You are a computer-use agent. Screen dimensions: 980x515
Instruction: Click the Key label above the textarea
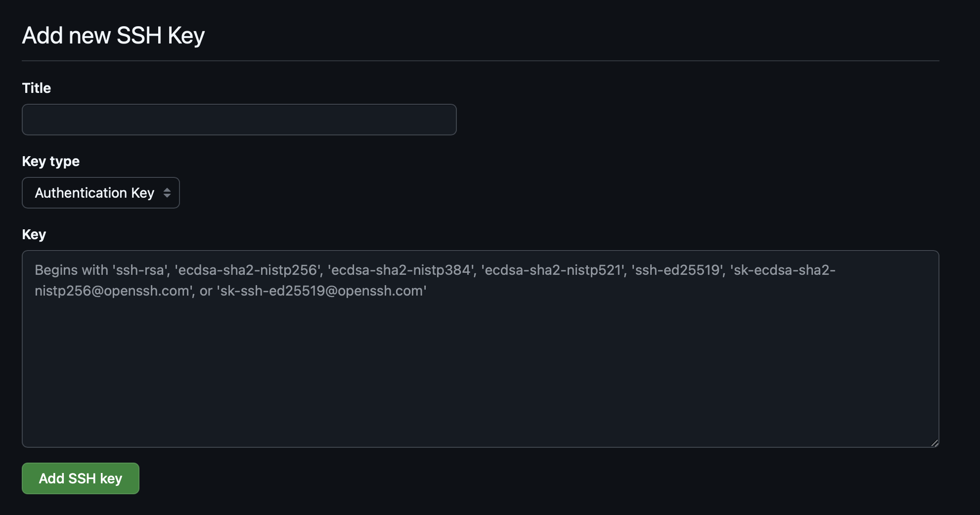click(34, 234)
